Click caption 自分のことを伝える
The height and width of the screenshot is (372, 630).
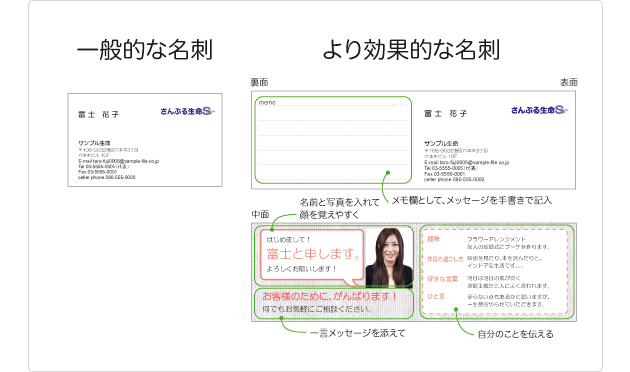515,334
